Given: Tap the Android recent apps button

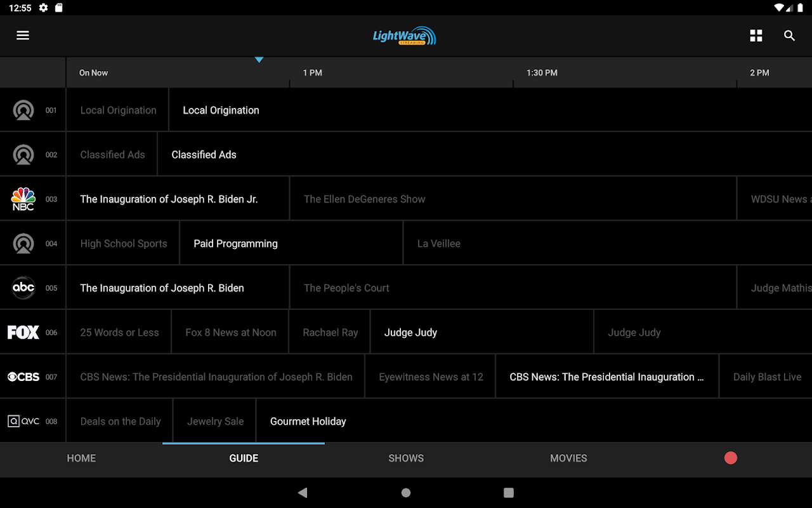Looking at the screenshot, I should point(508,493).
